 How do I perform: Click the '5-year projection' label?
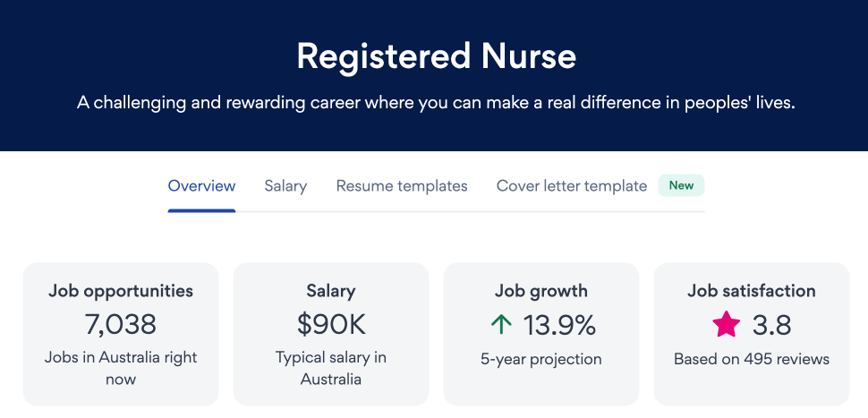(541, 359)
